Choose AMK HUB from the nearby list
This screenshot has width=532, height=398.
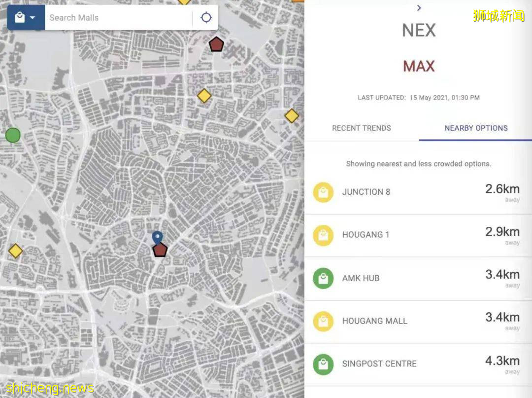[x=361, y=278]
